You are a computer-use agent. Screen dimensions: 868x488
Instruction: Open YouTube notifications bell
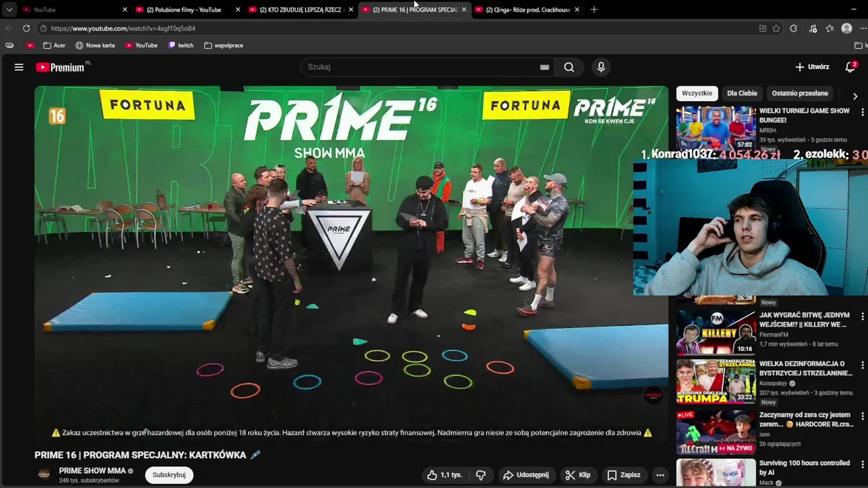(x=850, y=67)
